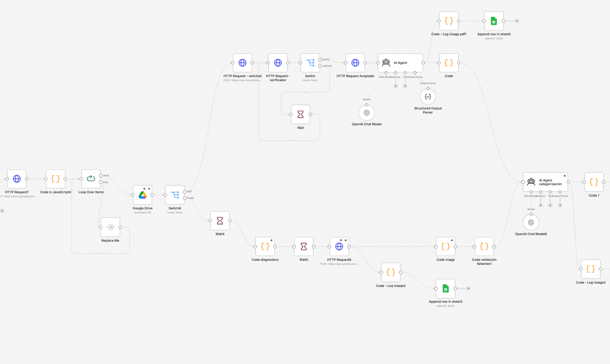Select the Loop Over Items node
610x364 pixels.
[91, 179]
